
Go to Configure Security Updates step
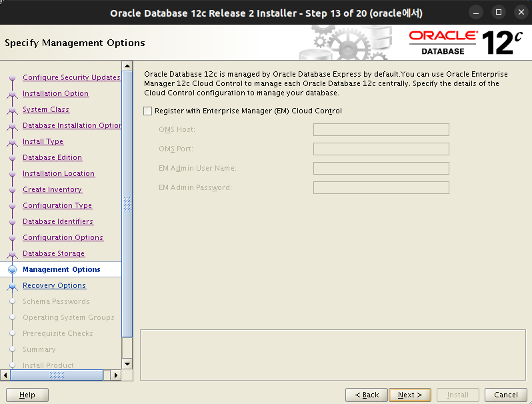tap(71, 77)
